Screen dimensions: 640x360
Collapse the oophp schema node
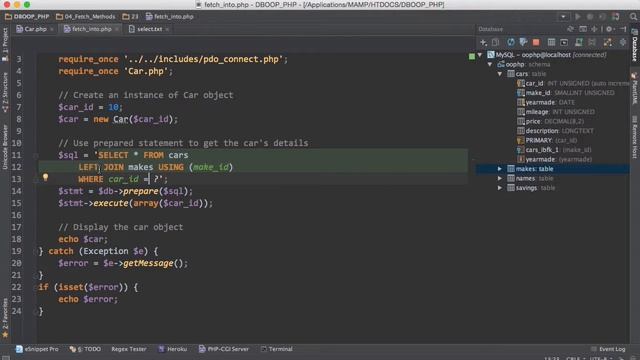click(x=490, y=64)
